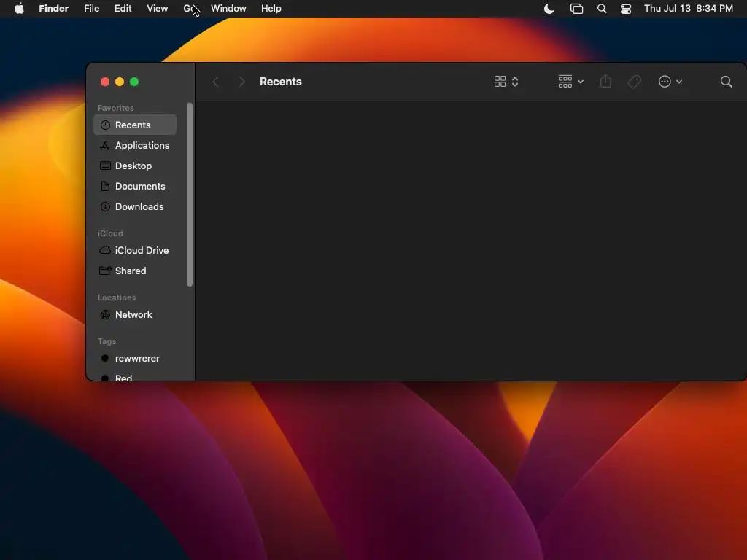
Task: Open Spotlight search in menu bar
Action: [x=602, y=9]
